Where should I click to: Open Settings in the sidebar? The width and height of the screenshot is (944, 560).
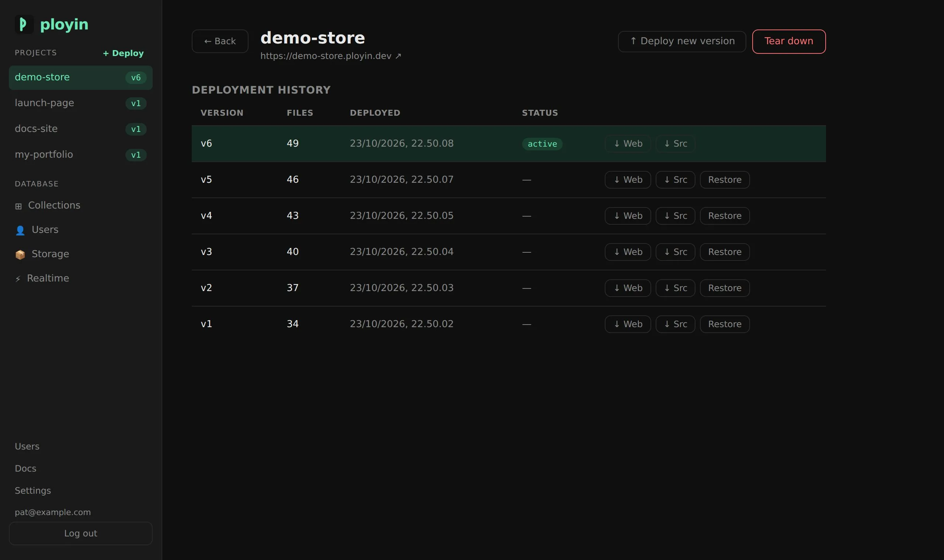click(x=32, y=491)
